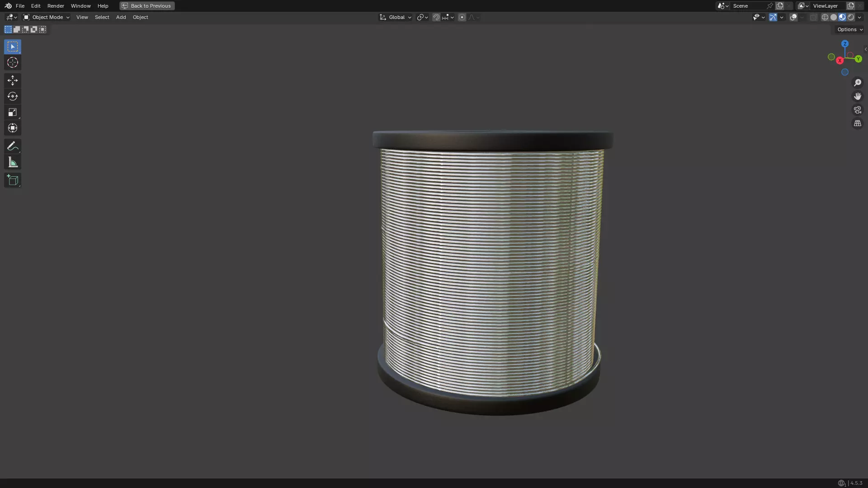Activate the 3D Cursor tool

point(13,62)
